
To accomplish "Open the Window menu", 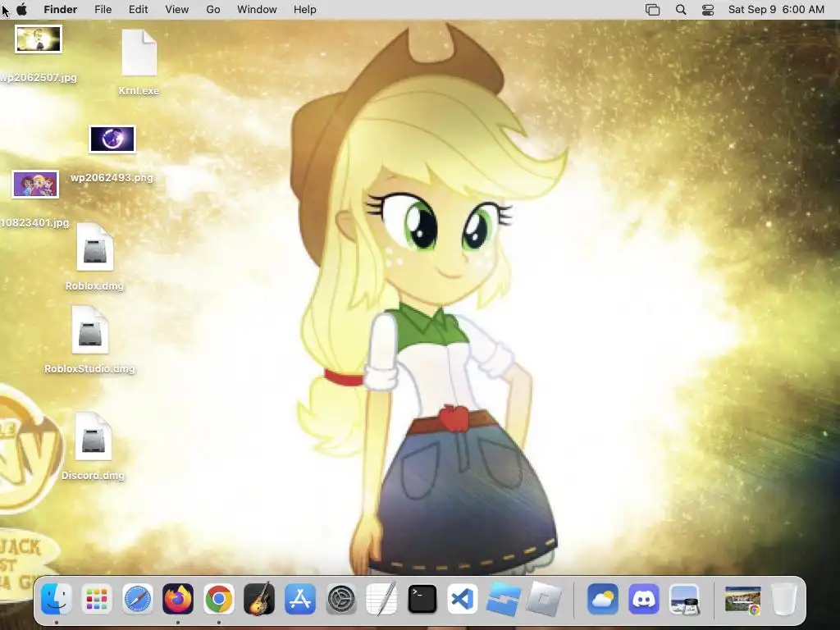I will tap(257, 10).
